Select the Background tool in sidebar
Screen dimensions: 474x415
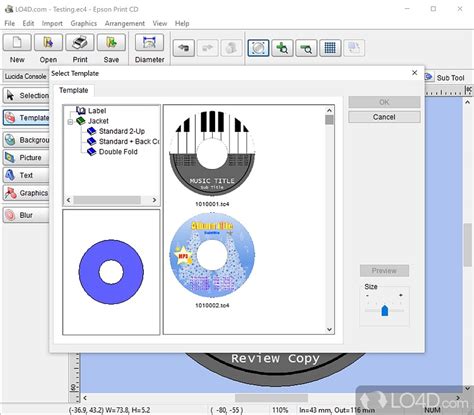click(x=26, y=140)
